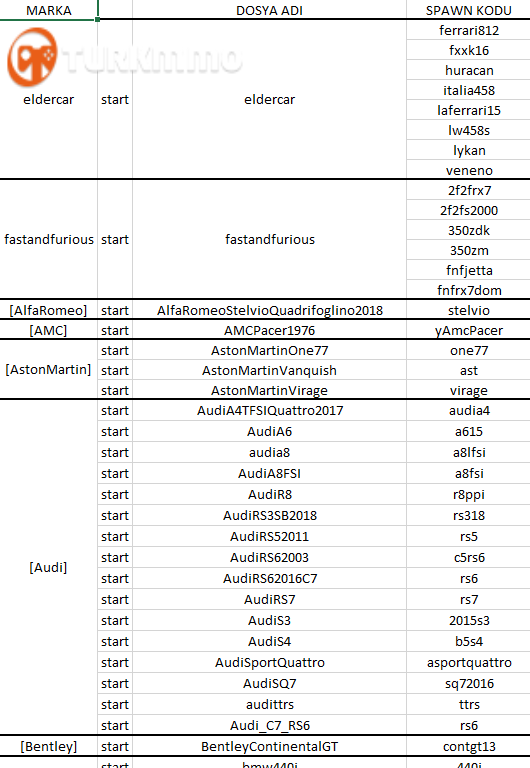Click the b5s4 spawn code
This screenshot has width=530, height=768.
coord(468,642)
